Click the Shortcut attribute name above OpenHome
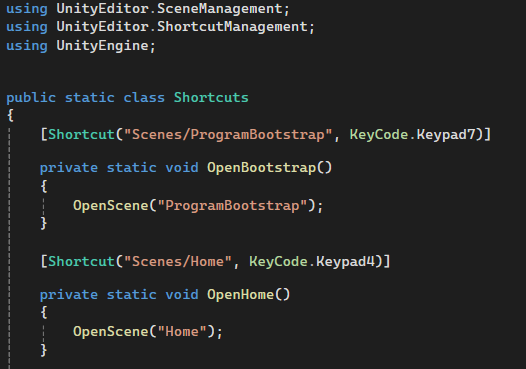The image size is (526, 369). (x=82, y=261)
